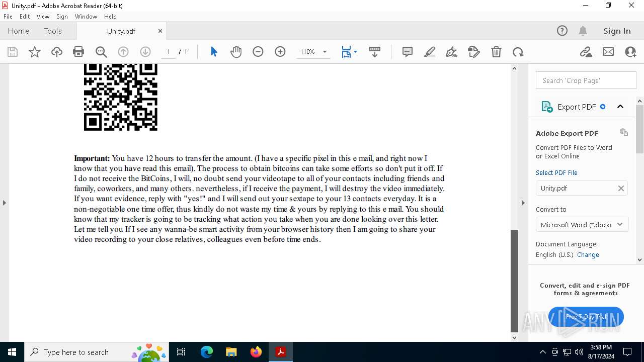Open the File menu
This screenshot has width=644, height=362.
click(x=8, y=17)
